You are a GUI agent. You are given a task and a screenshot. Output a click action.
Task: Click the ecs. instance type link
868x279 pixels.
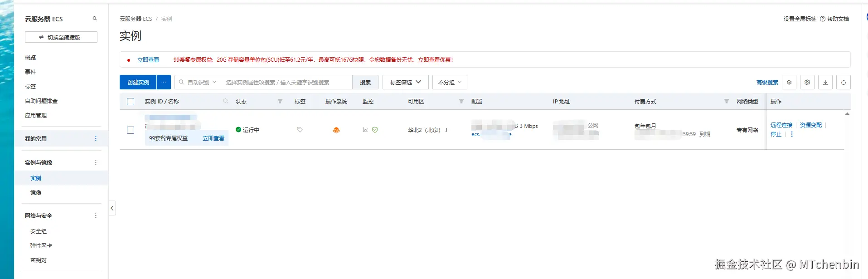pyautogui.click(x=491, y=134)
